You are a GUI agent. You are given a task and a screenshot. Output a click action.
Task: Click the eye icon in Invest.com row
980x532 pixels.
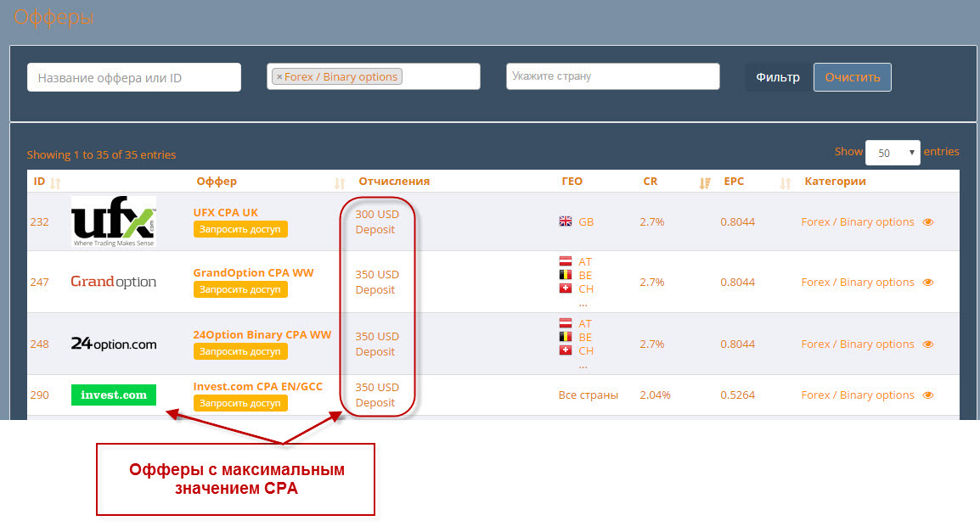pos(928,395)
